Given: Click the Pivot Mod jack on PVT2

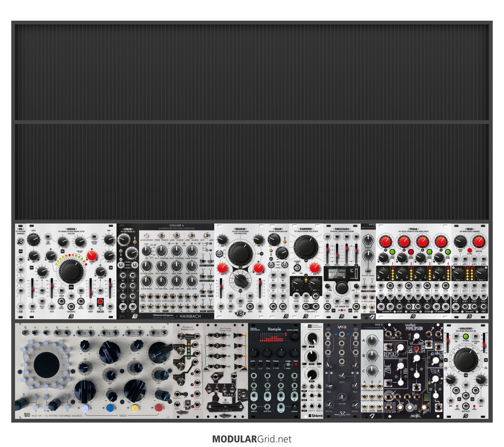Looking at the screenshot, I should click(368, 271).
